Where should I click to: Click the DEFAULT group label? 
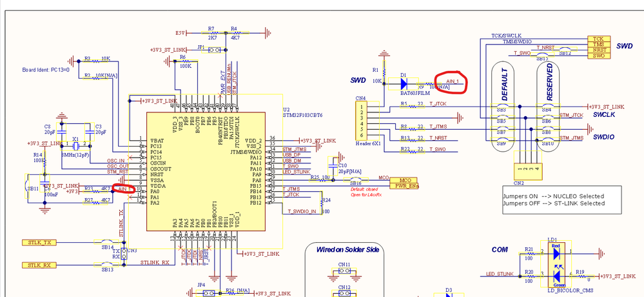tap(504, 85)
